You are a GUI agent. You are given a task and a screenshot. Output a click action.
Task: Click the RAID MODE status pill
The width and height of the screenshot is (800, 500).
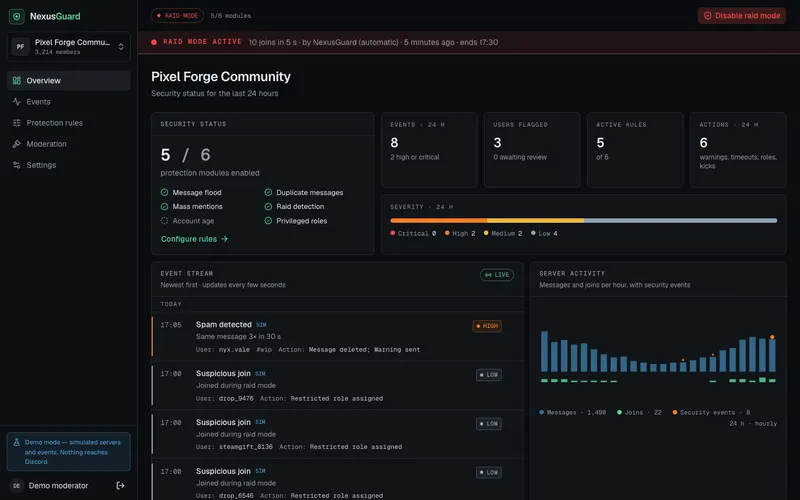pyautogui.click(x=177, y=16)
